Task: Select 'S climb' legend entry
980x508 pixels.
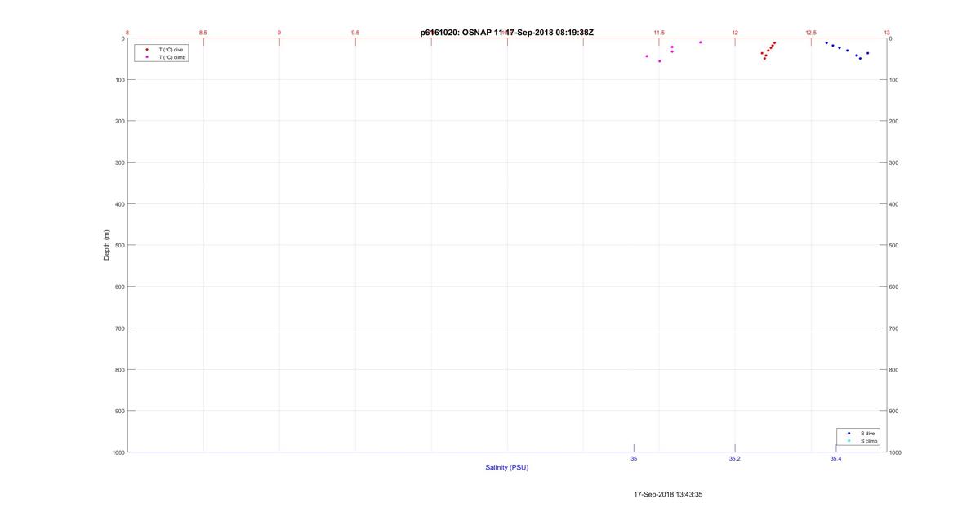Action: (870, 440)
